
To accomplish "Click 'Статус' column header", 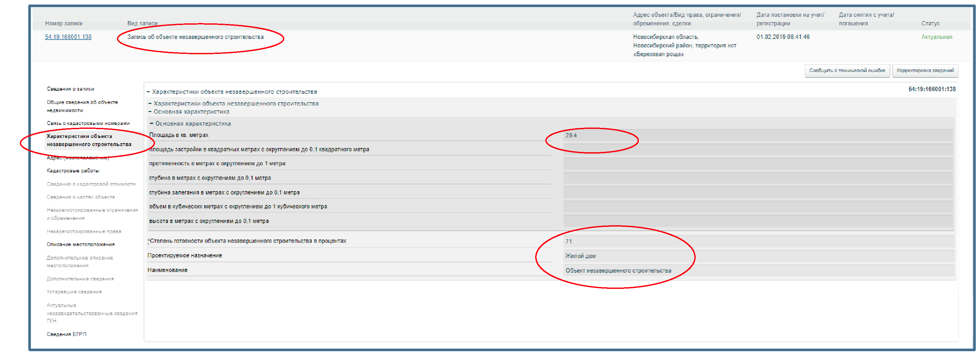I will coord(931,24).
